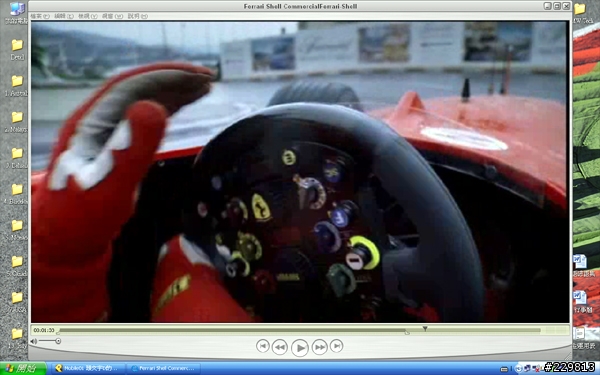
Task: Click the playhead marker on the timeline
Action: pos(425,328)
